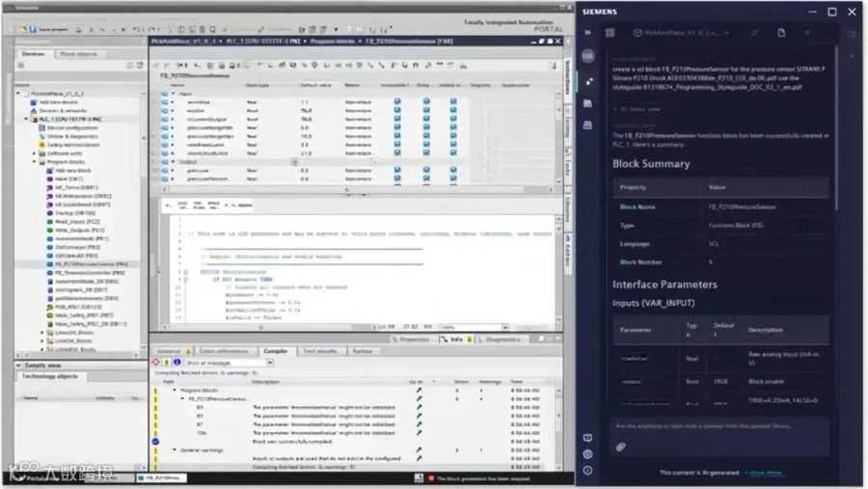Collapse the project root node in tree
This screenshot has width=868, height=489.
[x=18, y=94]
